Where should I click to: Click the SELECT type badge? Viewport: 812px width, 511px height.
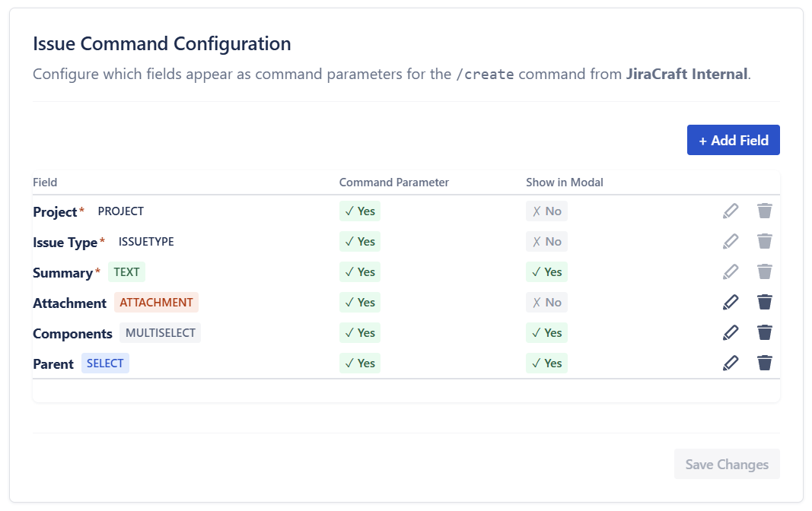click(x=105, y=363)
